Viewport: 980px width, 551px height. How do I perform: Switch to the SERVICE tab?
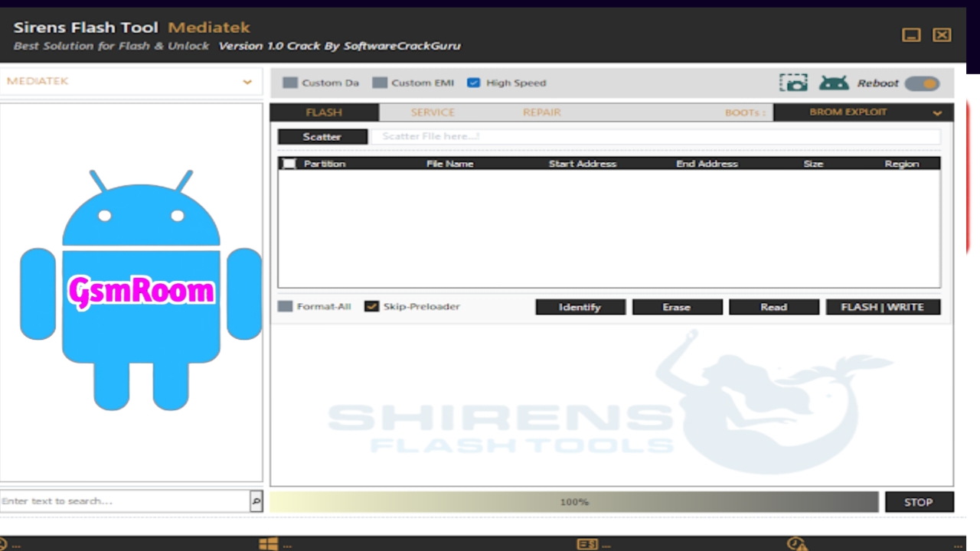point(433,112)
